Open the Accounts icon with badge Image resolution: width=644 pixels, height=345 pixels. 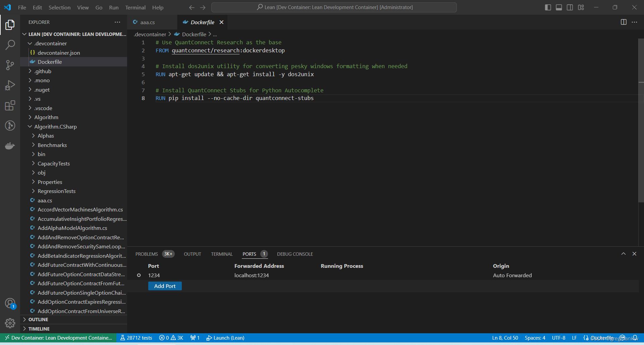coord(10,303)
